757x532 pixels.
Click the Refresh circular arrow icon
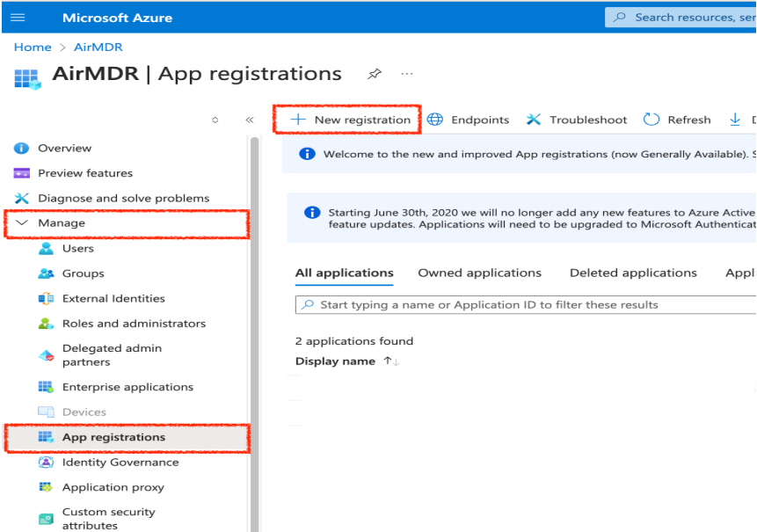[651, 120]
